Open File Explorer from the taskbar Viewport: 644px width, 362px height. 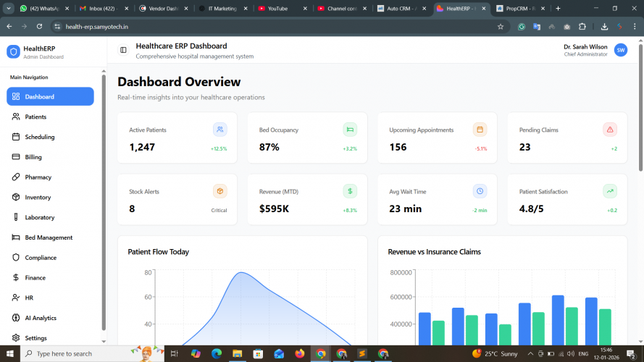pos(238,353)
